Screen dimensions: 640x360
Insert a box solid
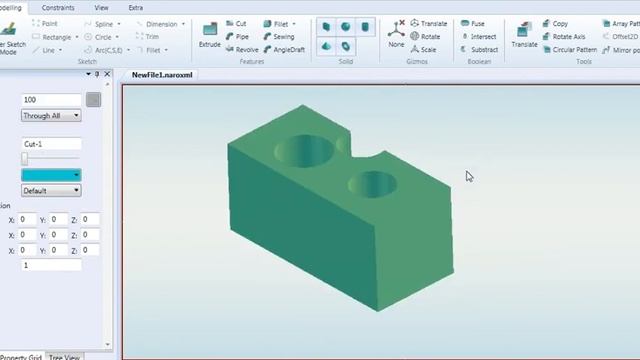pyautogui.click(x=326, y=27)
